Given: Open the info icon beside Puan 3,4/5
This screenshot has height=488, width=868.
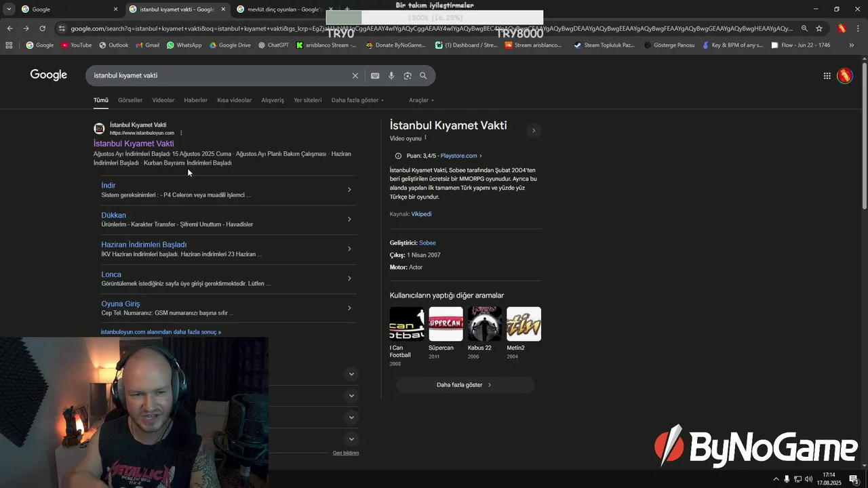Looking at the screenshot, I should click(398, 156).
